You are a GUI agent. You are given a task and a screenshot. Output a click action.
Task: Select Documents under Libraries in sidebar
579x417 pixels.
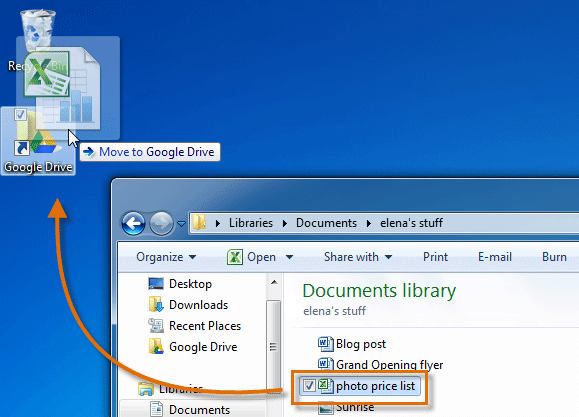199,410
